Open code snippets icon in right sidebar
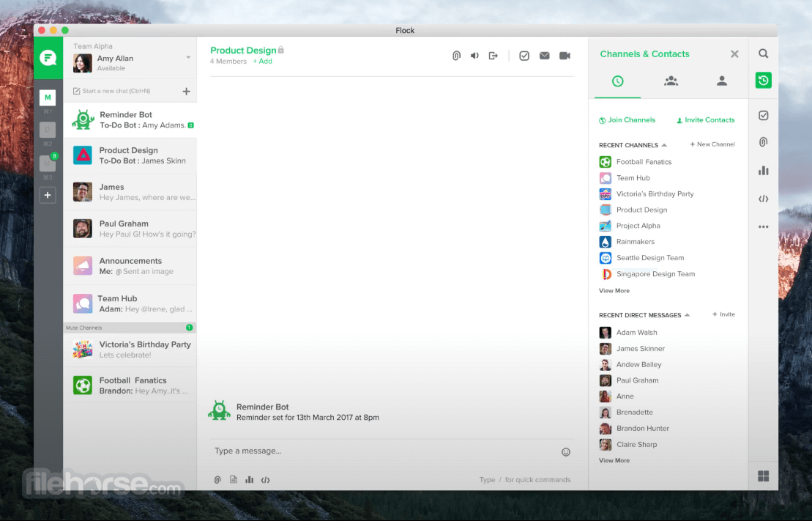 pyautogui.click(x=764, y=199)
